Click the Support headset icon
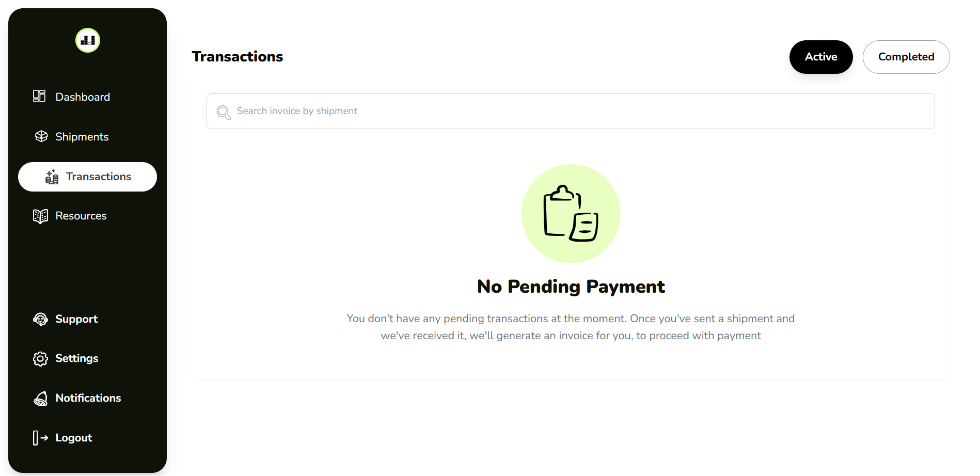The image size is (980, 476). [40, 319]
